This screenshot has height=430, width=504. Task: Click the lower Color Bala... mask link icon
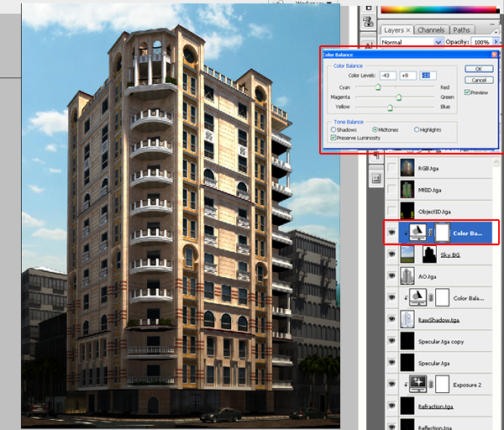point(431,297)
